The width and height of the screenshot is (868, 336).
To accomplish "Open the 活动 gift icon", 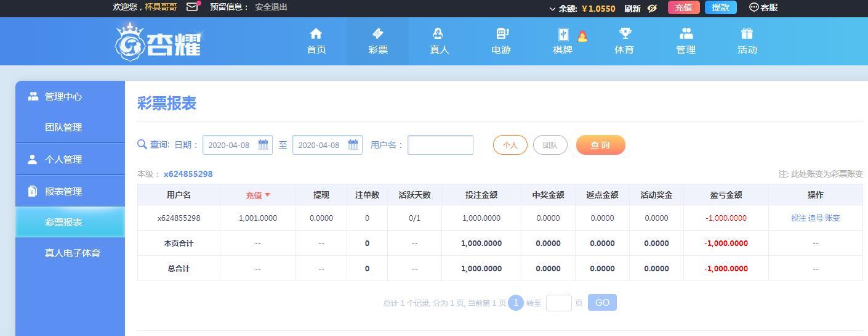I will (x=747, y=34).
